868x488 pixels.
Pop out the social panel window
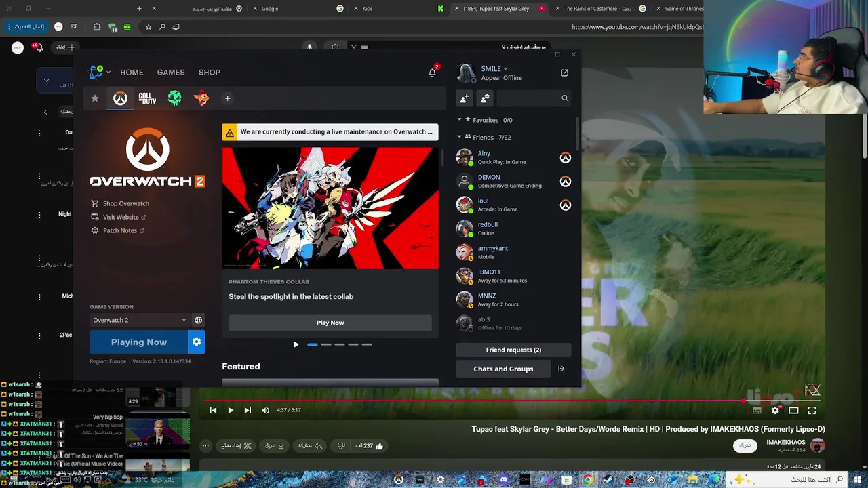pyautogui.click(x=564, y=73)
